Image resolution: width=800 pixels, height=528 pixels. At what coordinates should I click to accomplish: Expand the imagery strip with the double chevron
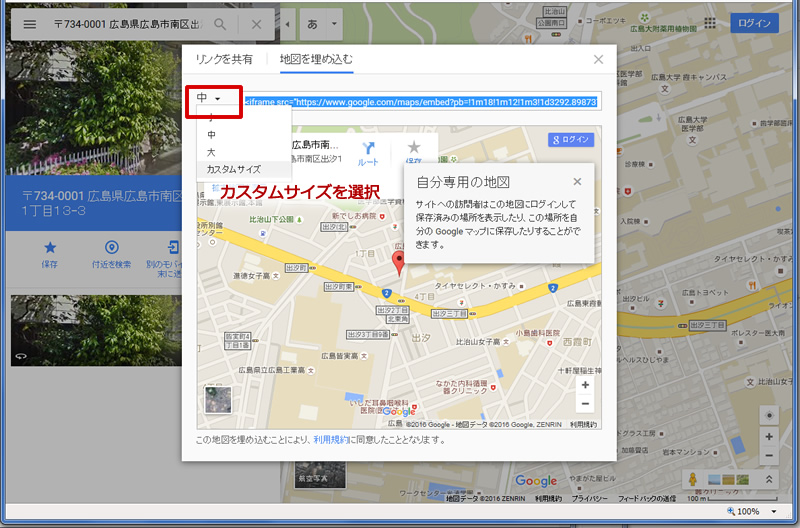click(x=768, y=480)
